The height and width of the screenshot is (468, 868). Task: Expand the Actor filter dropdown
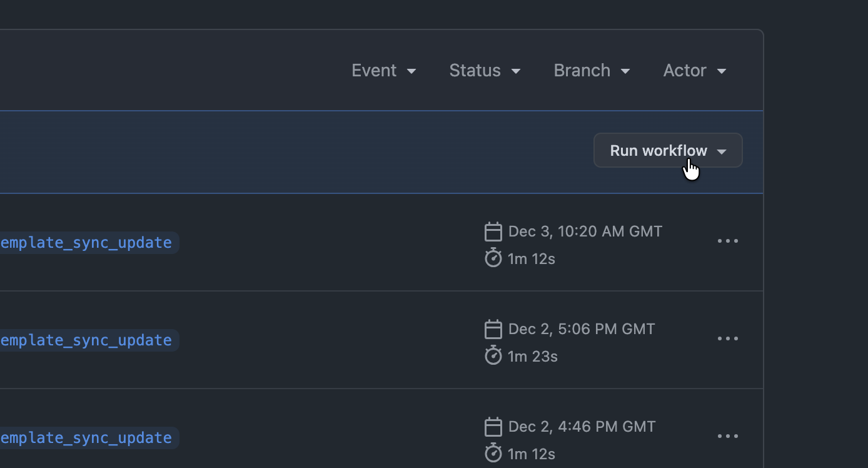point(694,71)
